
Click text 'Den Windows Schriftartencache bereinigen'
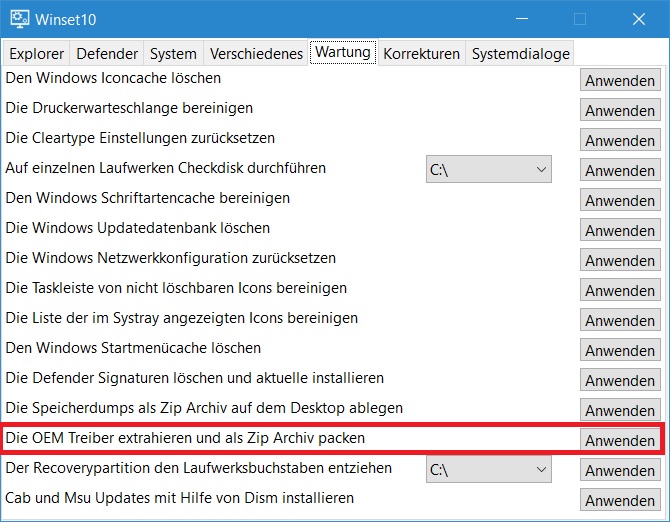tap(148, 198)
